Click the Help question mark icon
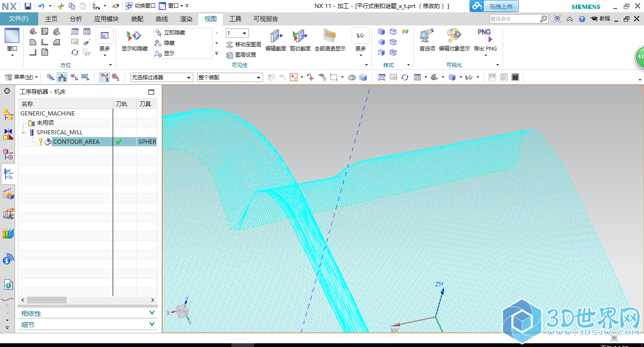Image resolution: width=644 pixels, height=347 pixels. 582,19
